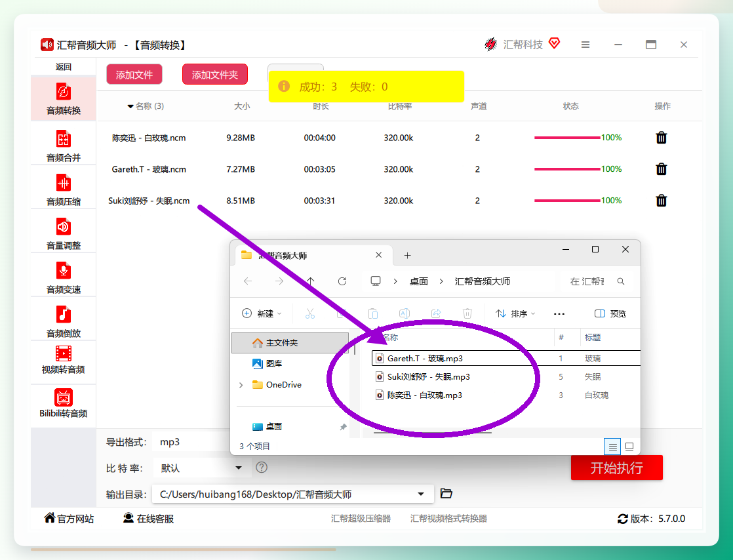This screenshot has width=733, height=560.
Task: Open the 音量调整 sidebar tool
Action: pos(64,233)
